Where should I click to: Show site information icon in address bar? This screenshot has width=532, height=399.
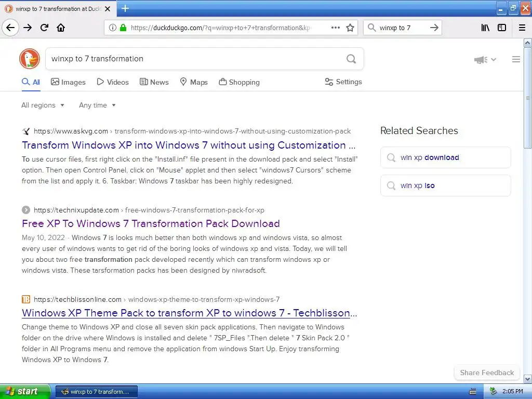(x=112, y=28)
